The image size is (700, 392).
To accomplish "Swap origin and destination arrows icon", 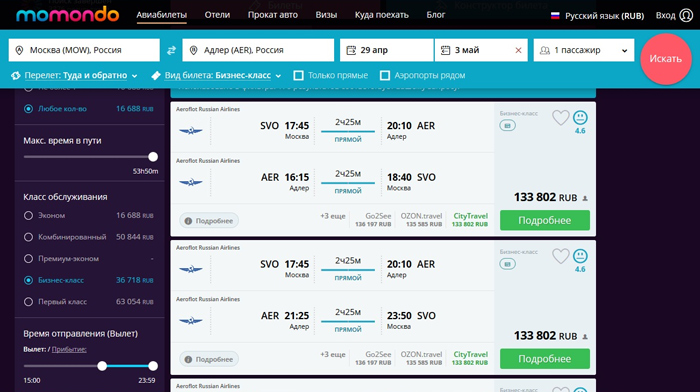I will pyautogui.click(x=171, y=50).
